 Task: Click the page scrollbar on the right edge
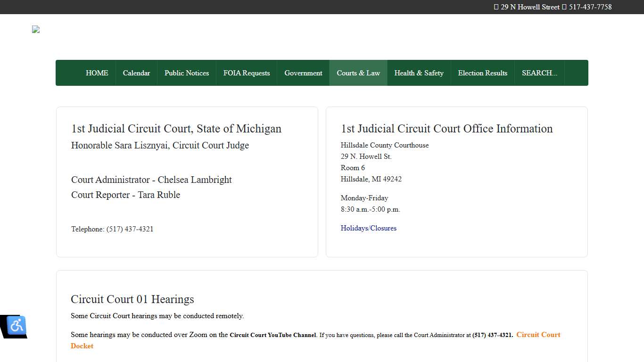coord(642,181)
